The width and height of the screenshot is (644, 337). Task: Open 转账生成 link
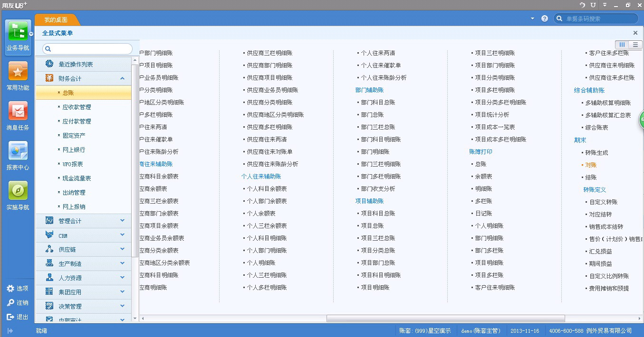point(596,153)
